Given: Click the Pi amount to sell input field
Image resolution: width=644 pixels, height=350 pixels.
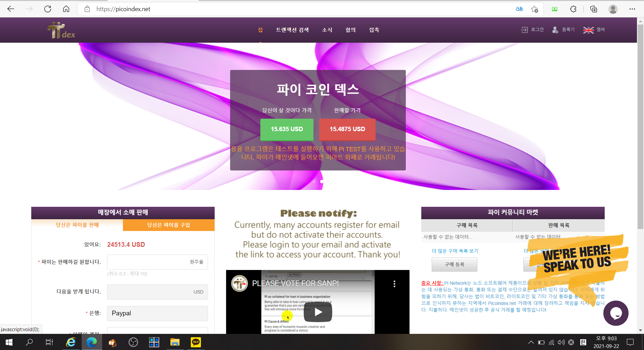Looking at the screenshot, I should point(157,262).
